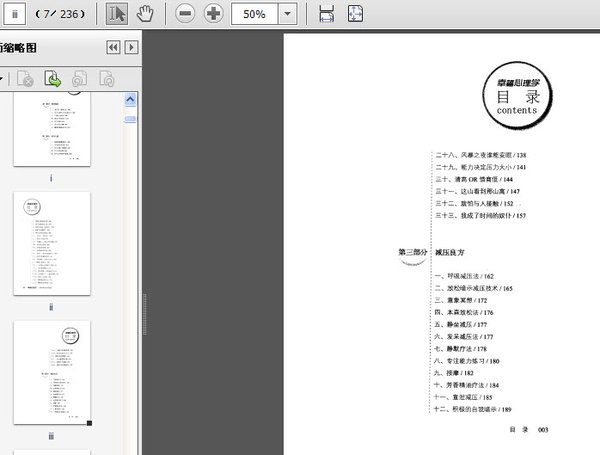Click the thumbnail scrollbar thumb
The image size is (600, 455).
(130, 119)
